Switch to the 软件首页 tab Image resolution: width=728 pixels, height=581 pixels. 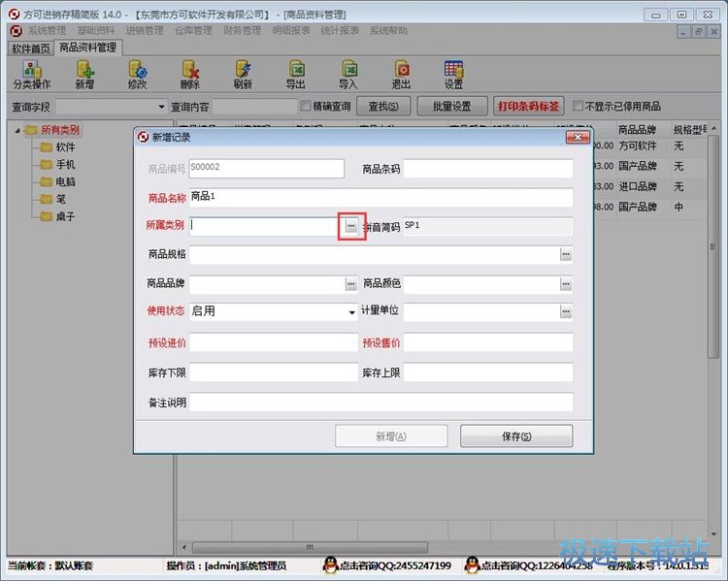tap(31, 48)
